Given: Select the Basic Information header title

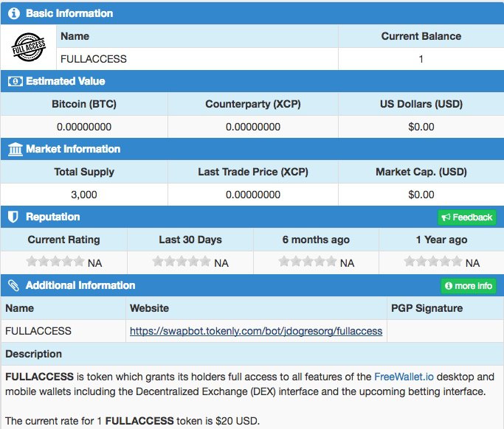Looking at the screenshot, I should [x=69, y=13].
